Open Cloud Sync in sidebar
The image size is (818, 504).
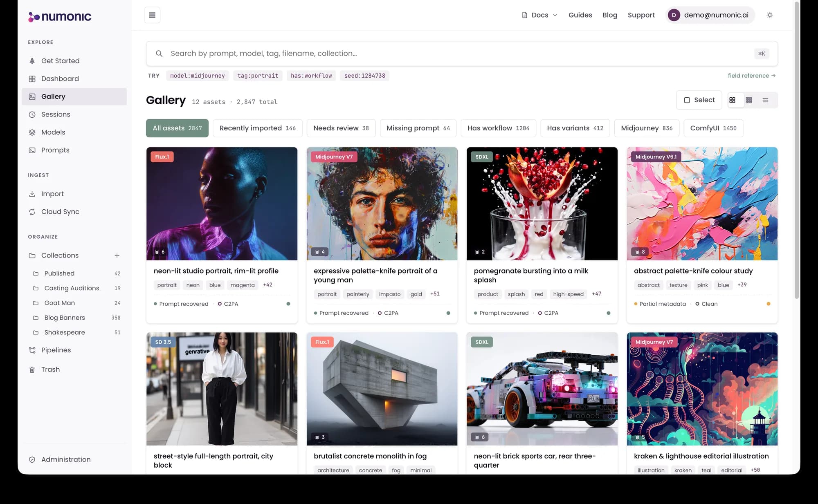[x=74, y=212]
